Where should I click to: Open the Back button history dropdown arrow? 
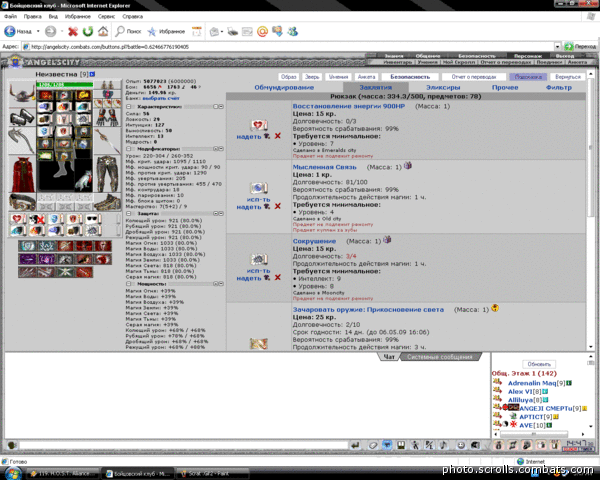point(38,31)
